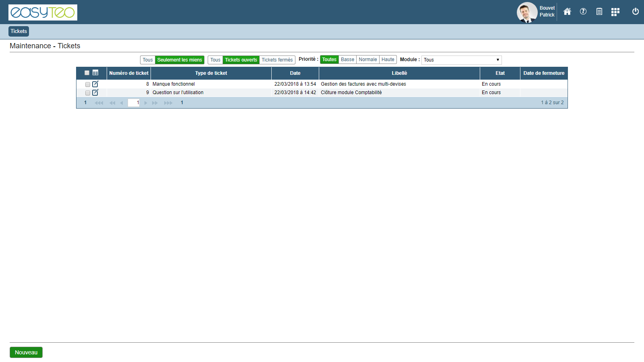Open the applications grid menu
Image resolution: width=644 pixels, height=362 pixels.
[x=615, y=12]
